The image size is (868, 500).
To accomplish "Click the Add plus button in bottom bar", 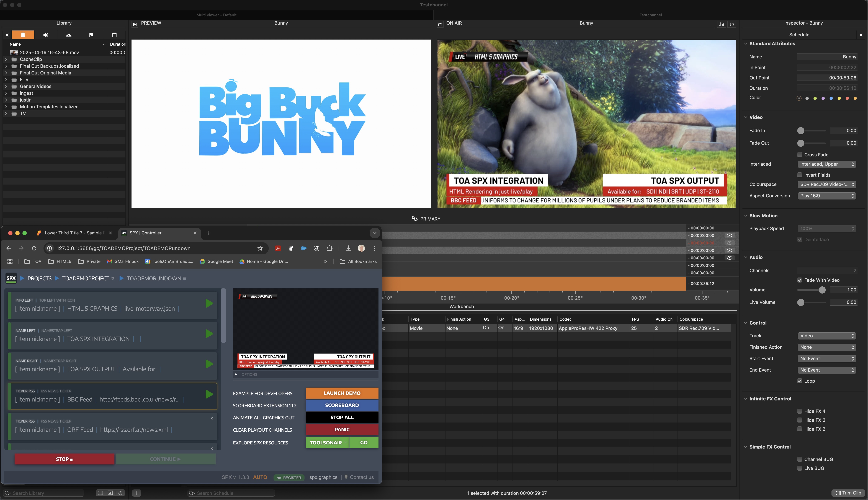I will pyautogui.click(x=136, y=493).
